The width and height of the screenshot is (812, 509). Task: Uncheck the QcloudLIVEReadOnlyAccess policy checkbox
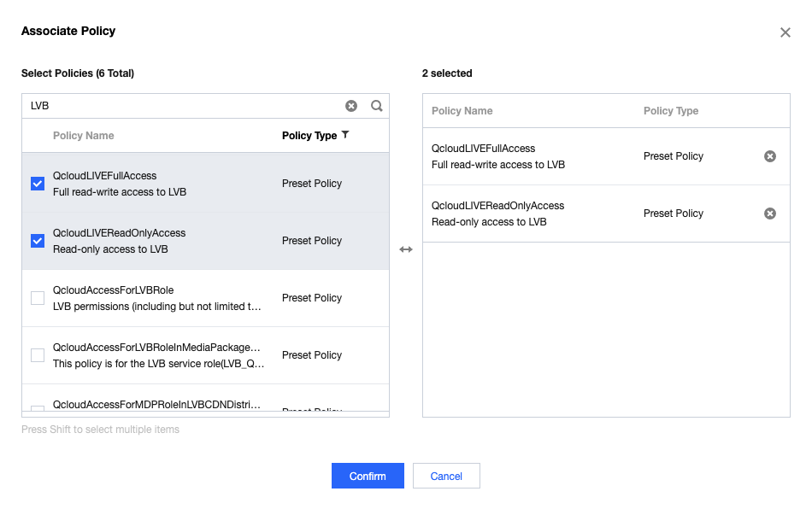[x=38, y=241]
